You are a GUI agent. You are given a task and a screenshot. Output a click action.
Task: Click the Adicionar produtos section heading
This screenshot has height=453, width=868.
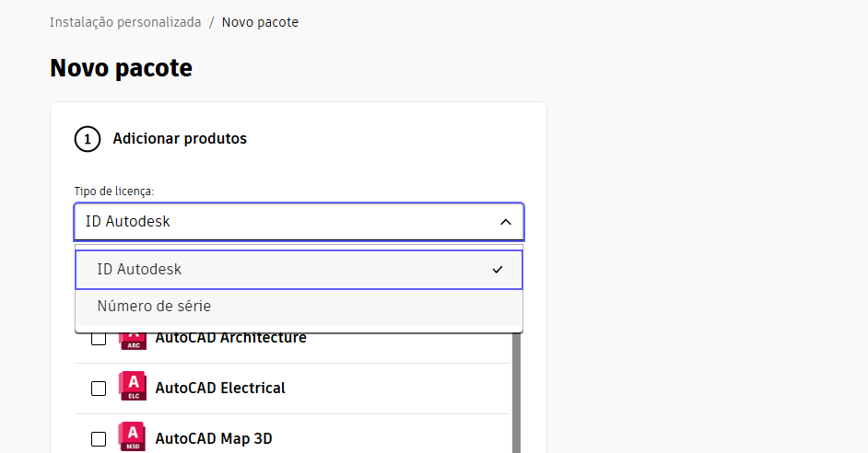[x=180, y=138]
